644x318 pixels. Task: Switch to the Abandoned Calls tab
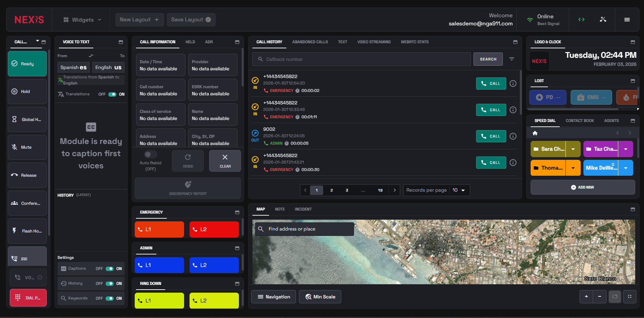[x=310, y=42]
